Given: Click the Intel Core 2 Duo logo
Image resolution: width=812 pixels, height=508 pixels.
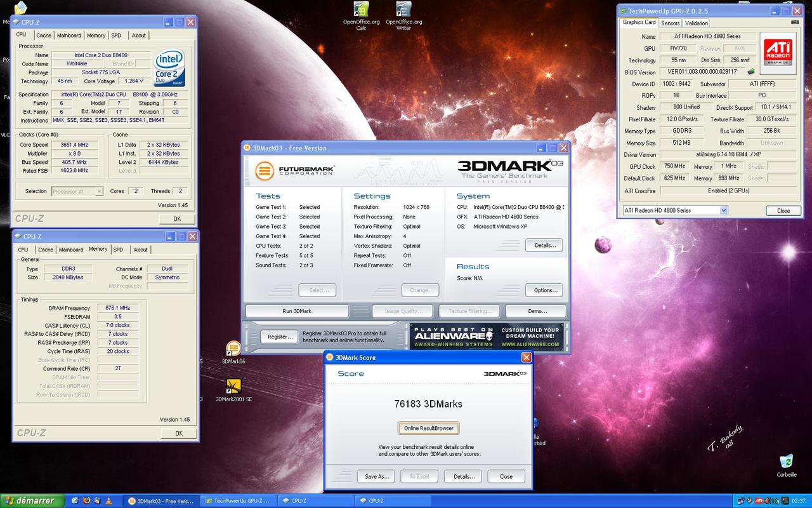Looking at the screenshot, I should tap(170, 68).
